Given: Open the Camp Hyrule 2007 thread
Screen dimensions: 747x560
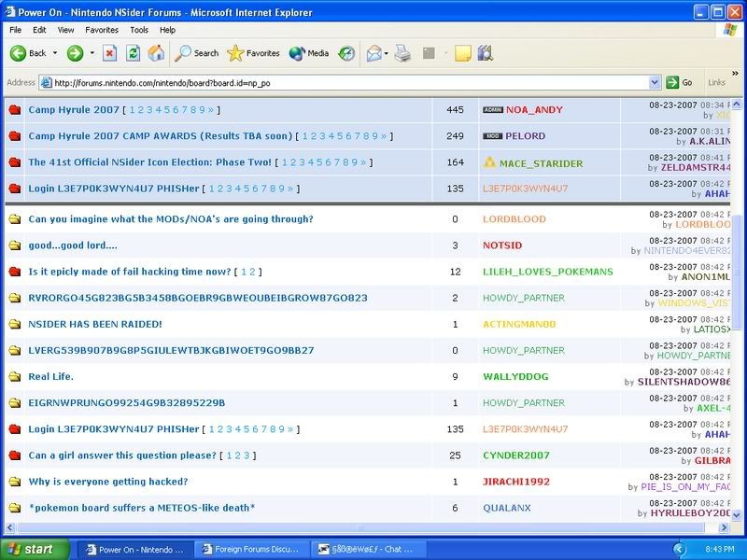Looking at the screenshot, I should 74,110.
